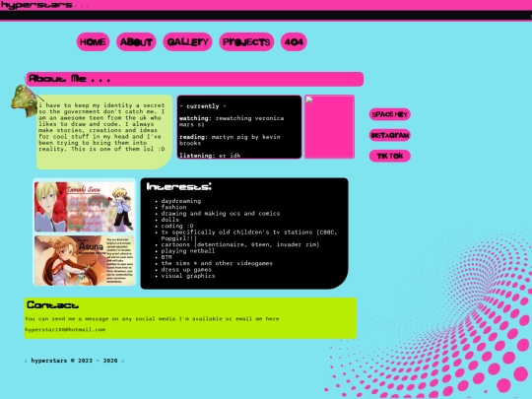The width and height of the screenshot is (532, 399).
Task: Click the 'coding :D' interest item
Action: (177, 226)
